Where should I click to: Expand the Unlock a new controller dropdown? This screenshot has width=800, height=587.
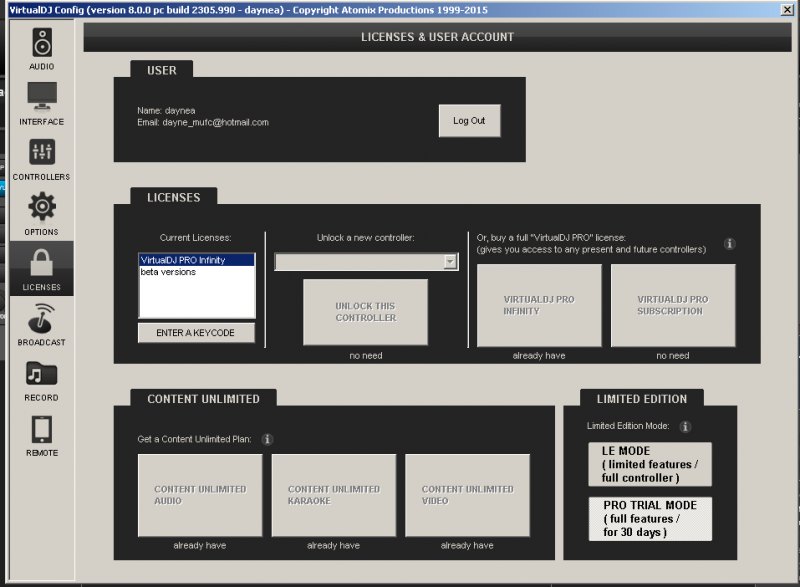(450, 262)
